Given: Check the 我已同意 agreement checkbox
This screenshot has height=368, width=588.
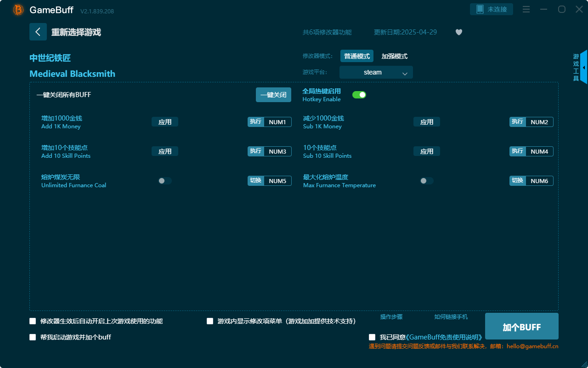Looking at the screenshot, I should click(372, 337).
